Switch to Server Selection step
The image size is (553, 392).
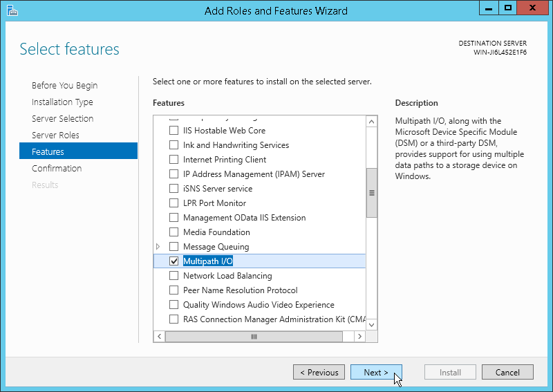coord(62,118)
